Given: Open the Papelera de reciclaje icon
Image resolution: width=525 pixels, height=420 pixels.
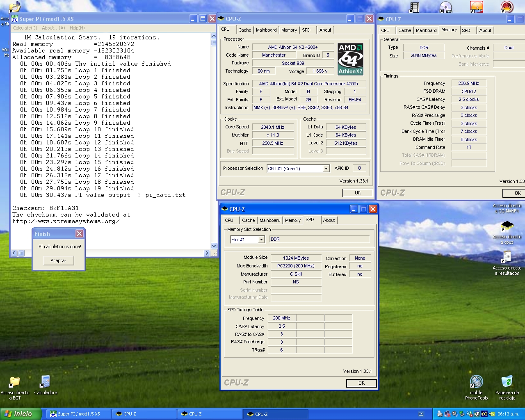Looking at the screenshot, I should pos(507,382).
